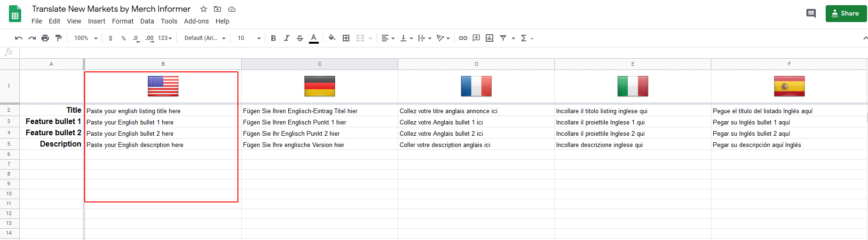
Task: Select the US flag image in column B
Action: coord(163,86)
